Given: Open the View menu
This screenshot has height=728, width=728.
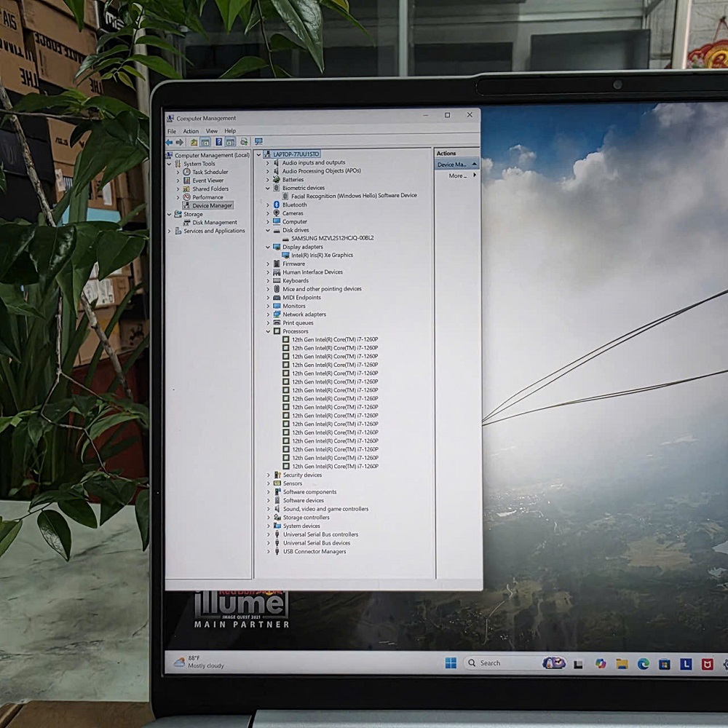Looking at the screenshot, I should [212, 131].
